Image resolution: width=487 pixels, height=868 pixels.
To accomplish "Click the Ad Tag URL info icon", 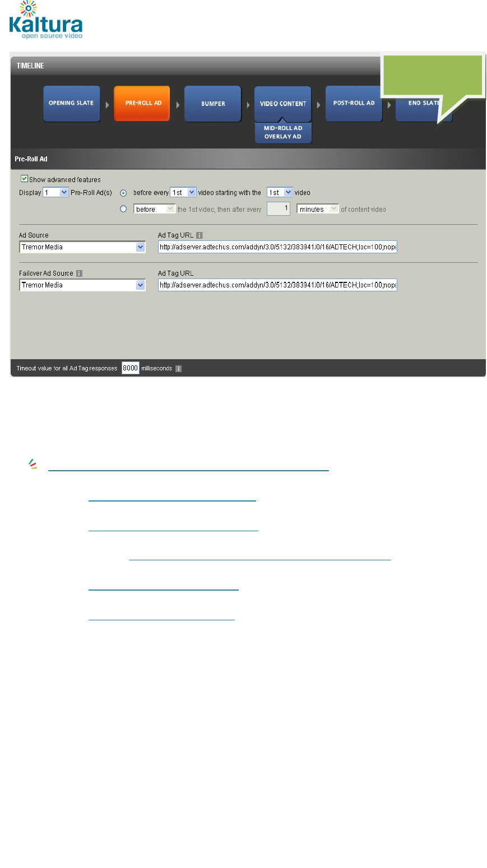I will [199, 235].
